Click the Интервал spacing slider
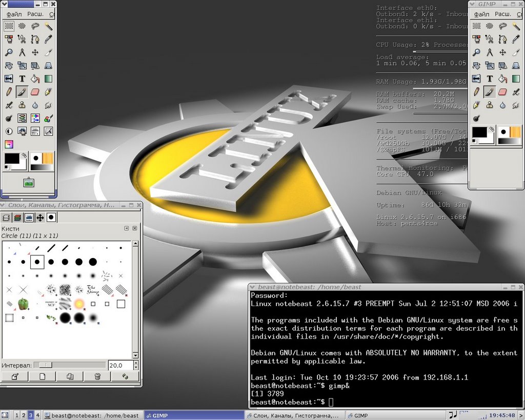The height and width of the screenshot is (420, 525). (70, 365)
